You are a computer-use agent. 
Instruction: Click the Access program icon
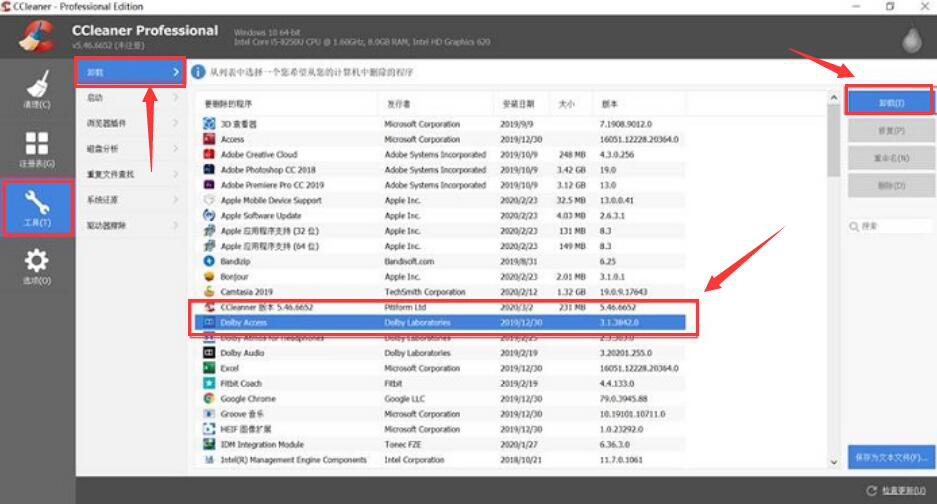point(209,139)
